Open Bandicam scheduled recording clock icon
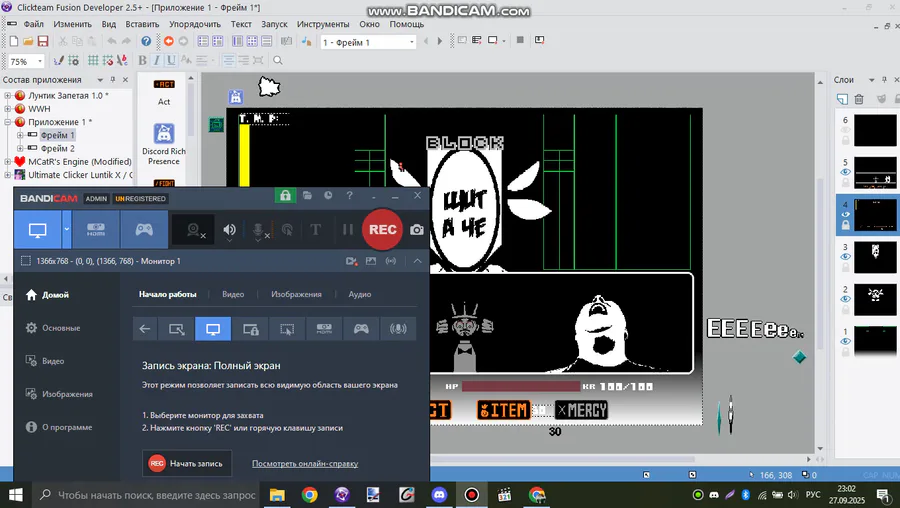This screenshot has height=508, width=900. tap(328, 196)
